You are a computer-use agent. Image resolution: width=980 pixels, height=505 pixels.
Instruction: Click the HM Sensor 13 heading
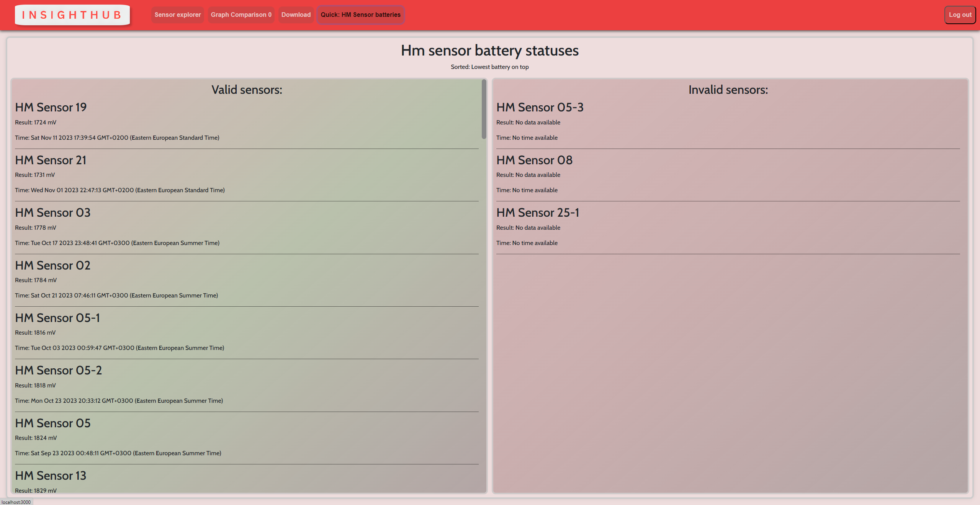[51, 476]
